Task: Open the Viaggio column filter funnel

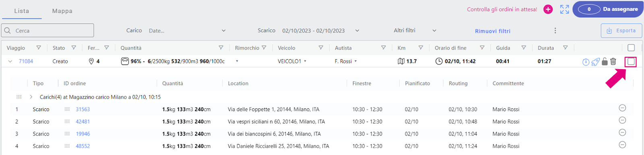Action: point(39,48)
